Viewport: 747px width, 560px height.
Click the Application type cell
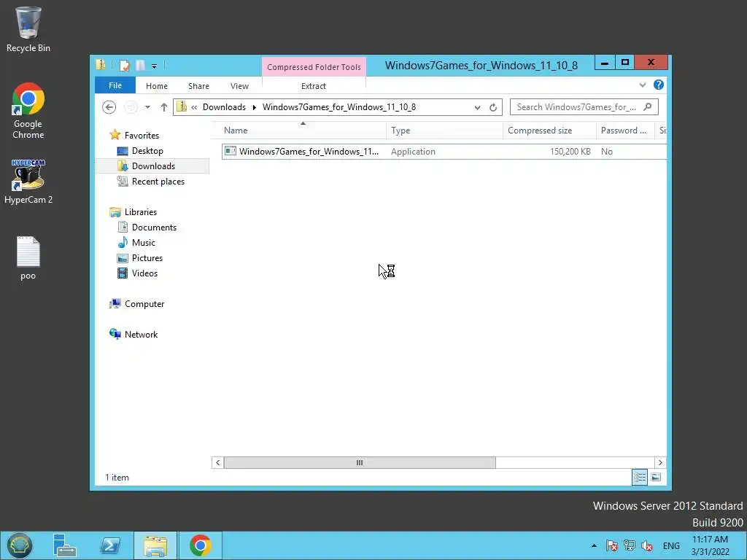[413, 152]
